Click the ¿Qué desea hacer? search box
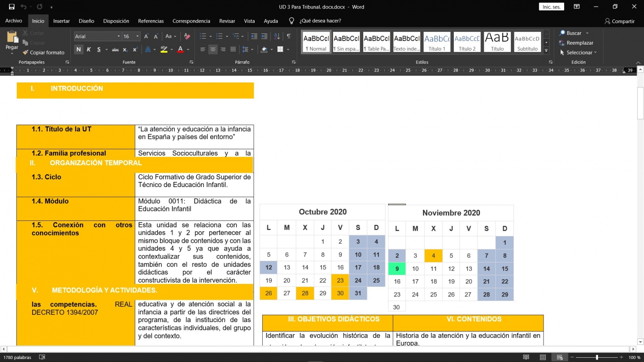This screenshot has height=362, width=644. pos(320,21)
